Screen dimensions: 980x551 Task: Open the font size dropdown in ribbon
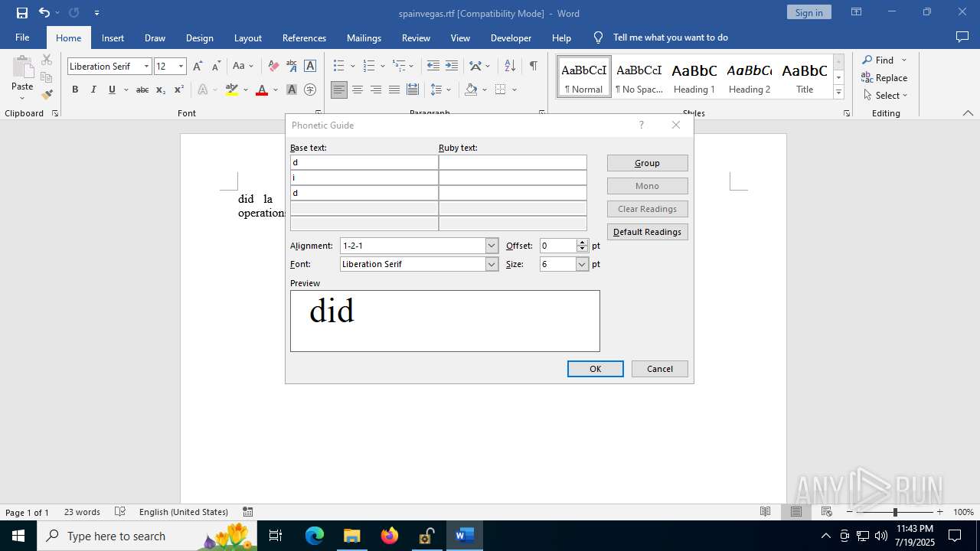click(181, 67)
